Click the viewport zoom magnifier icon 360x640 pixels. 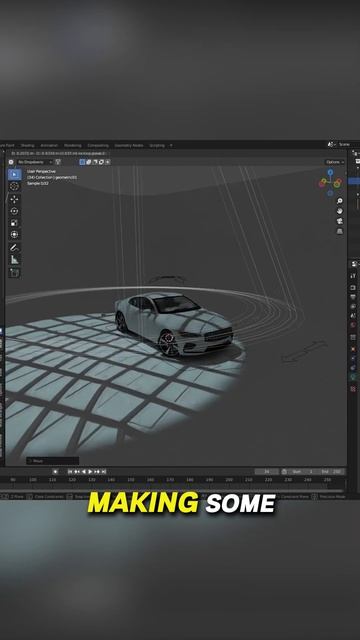tap(340, 201)
